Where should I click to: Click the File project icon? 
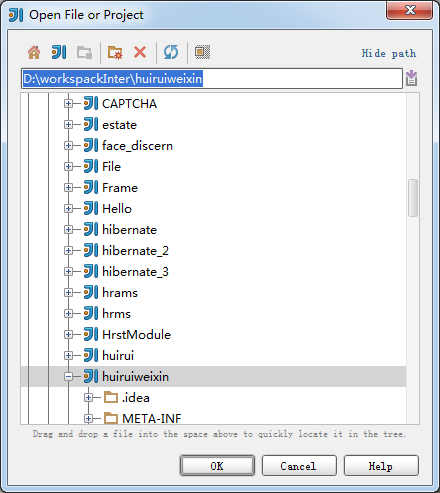point(91,166)
